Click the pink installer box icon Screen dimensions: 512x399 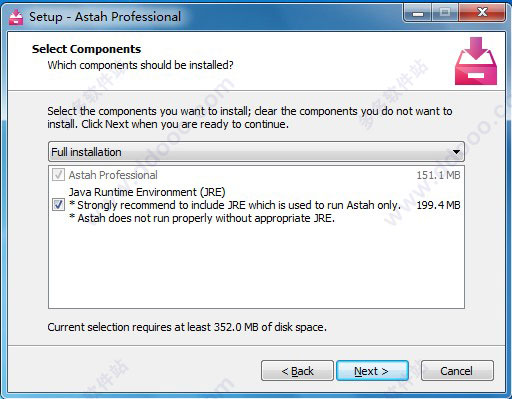click(476, 61)
